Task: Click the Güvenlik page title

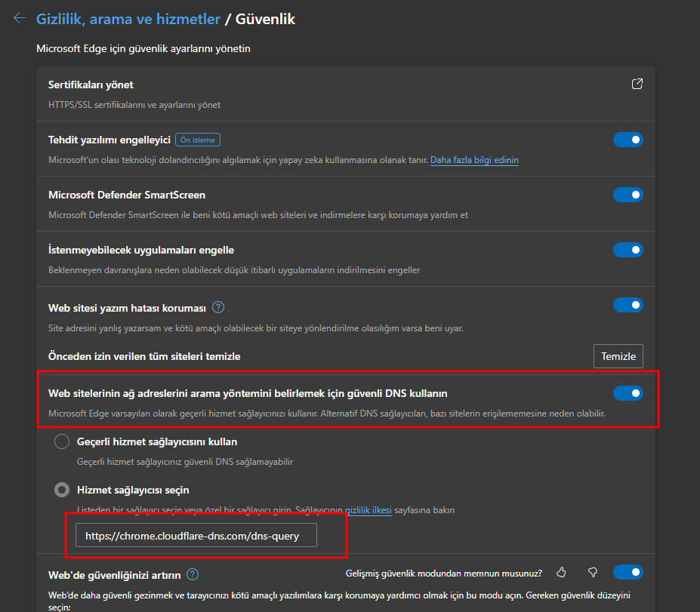Action: point(265,19)
